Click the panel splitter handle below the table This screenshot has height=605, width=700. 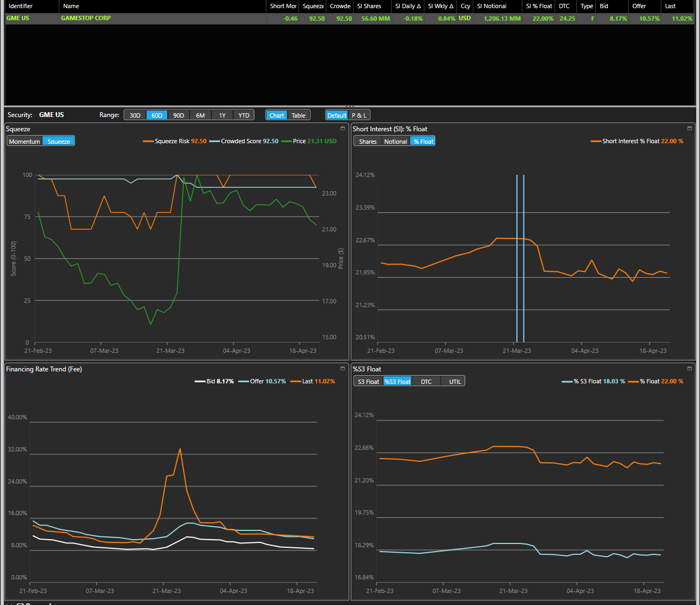350,106
